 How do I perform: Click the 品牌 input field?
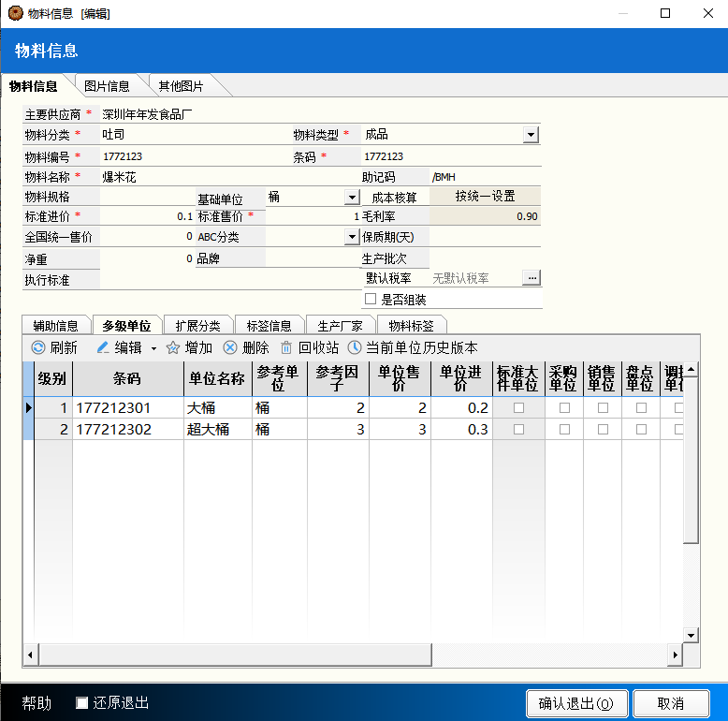point(313,257)
